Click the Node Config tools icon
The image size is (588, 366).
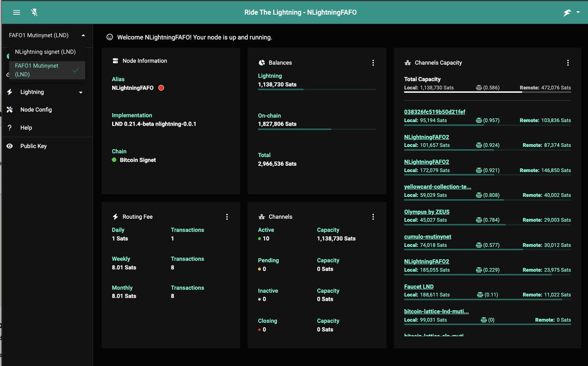[x=10, y=109]
